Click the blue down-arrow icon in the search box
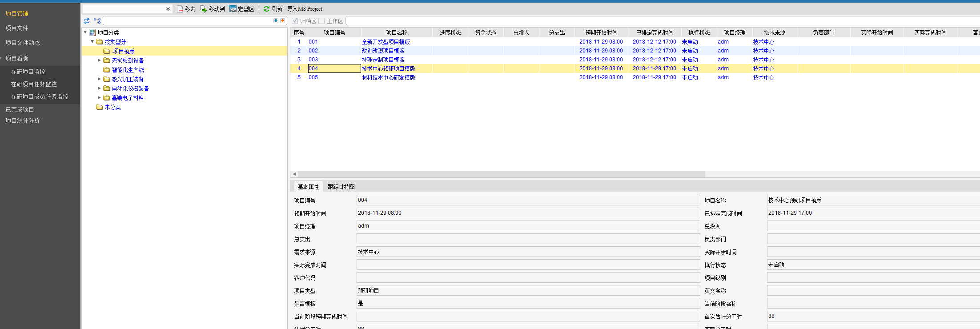The width and height of the screenshot is (980, 329). (x=276, y=21)
